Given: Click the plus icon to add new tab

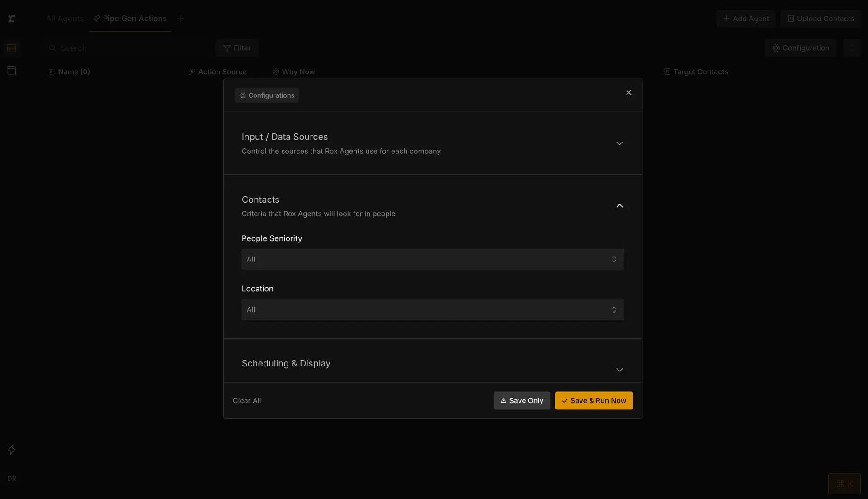Looking at the screenshot, I should click(180, 18).
